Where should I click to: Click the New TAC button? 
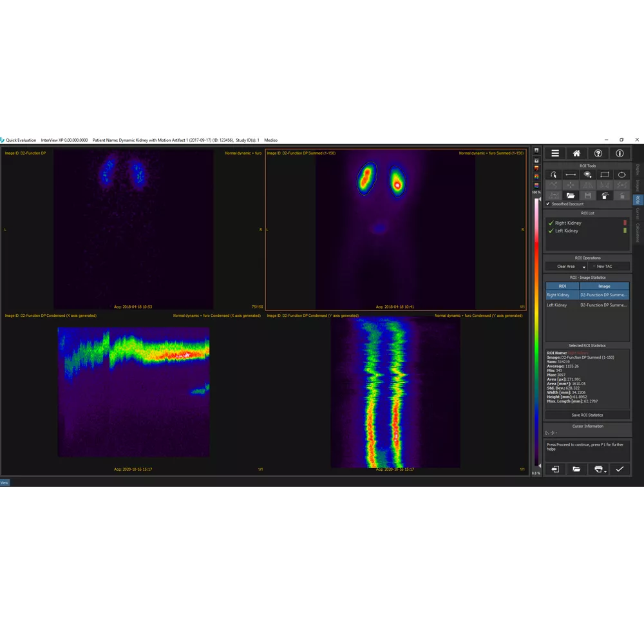pyautogui.click(x=609, y=267)
